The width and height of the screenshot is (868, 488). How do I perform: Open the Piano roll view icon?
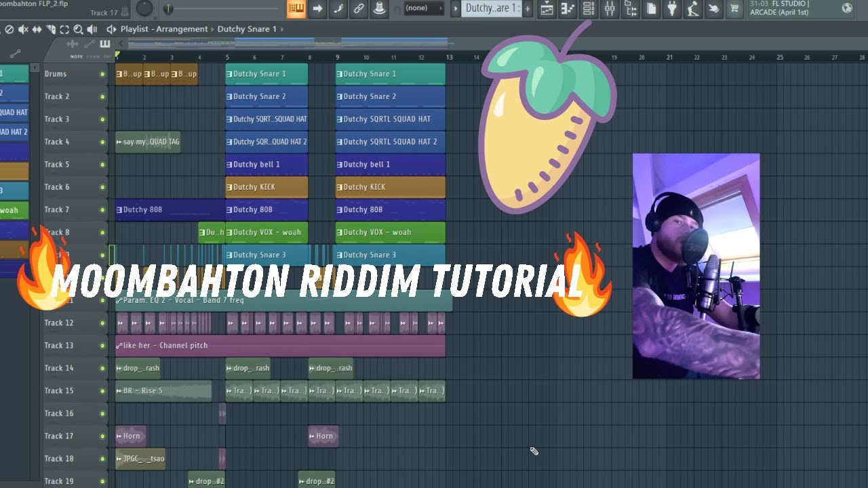(568, 9)
